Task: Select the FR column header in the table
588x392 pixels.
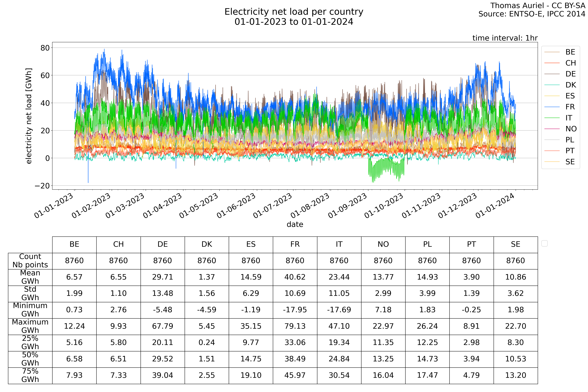Action: pyautogui.click(x=295, y=245)
